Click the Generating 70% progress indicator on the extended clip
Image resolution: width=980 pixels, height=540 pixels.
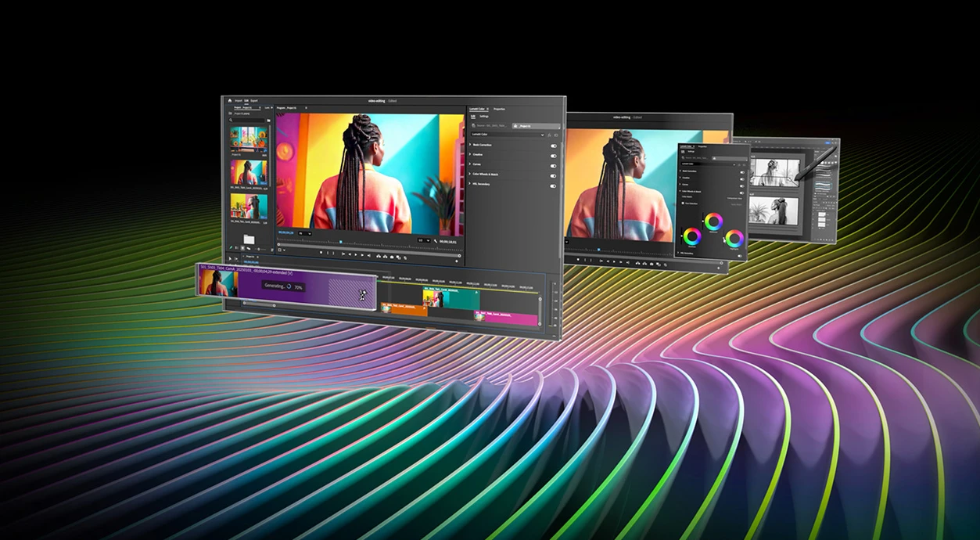[x=284, y=286]
